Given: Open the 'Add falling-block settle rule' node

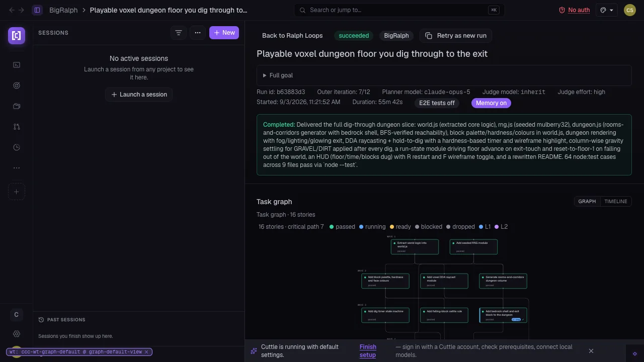Looking at the screenshot, I should pyautogui.click(x=444, y=315).
